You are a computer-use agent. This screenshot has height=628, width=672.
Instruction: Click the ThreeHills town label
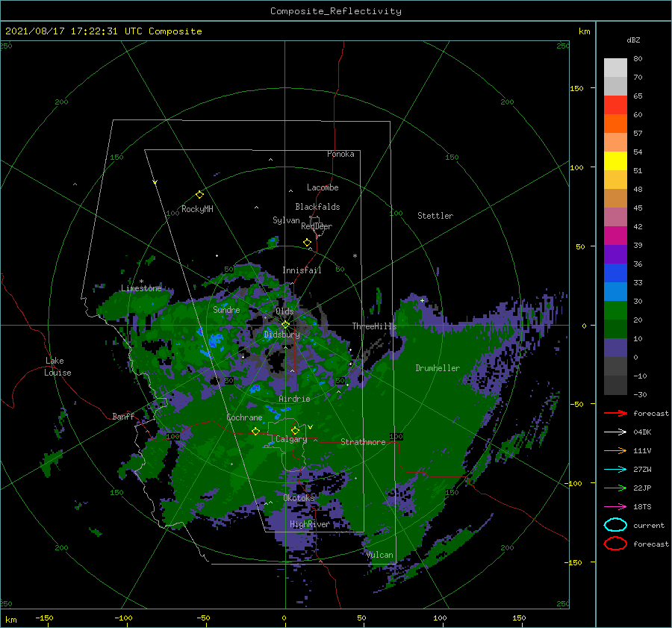[x=374, y=326]
